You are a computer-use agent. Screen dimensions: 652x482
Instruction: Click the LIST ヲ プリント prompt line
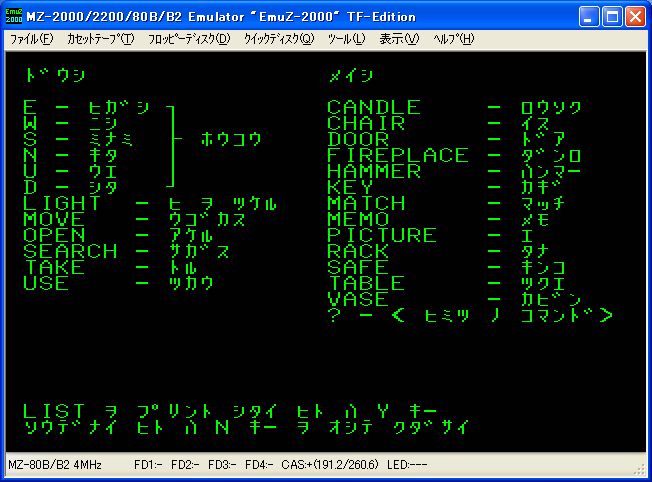230,411
